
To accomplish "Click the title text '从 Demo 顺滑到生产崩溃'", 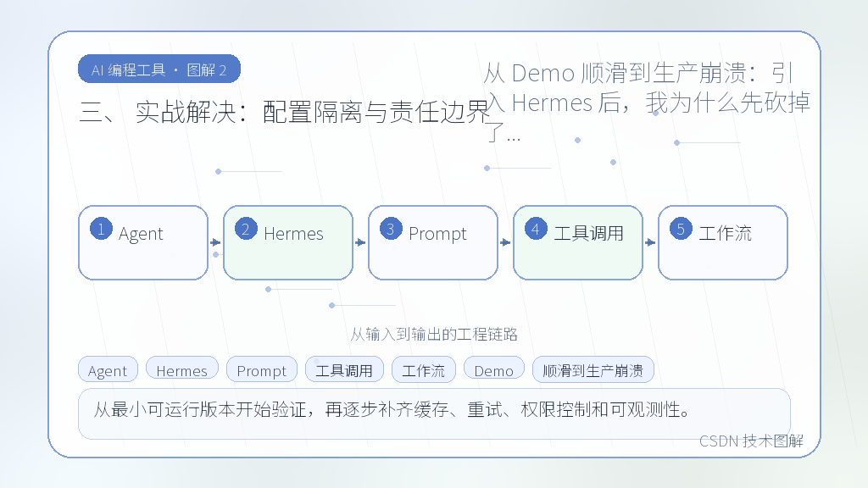I will (615, 73).
